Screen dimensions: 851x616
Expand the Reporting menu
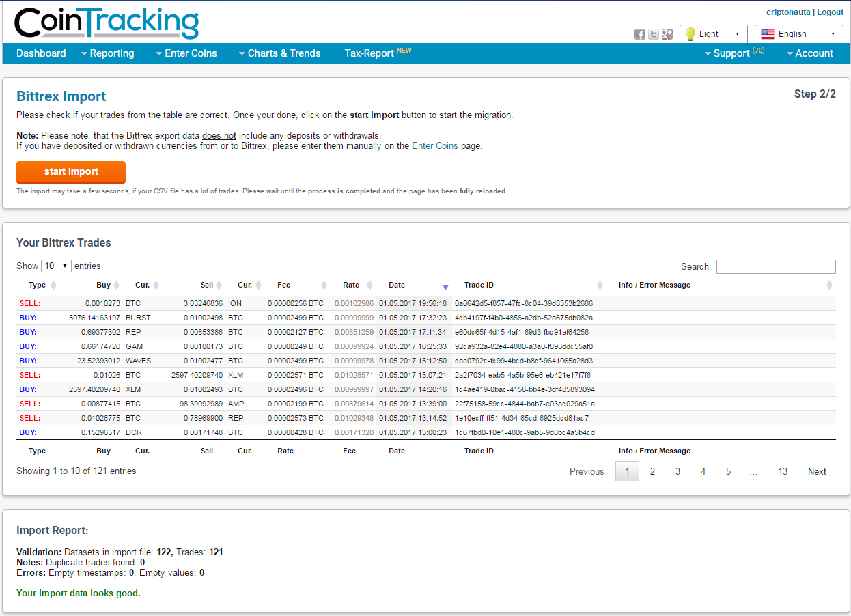(x=107, y=53)
